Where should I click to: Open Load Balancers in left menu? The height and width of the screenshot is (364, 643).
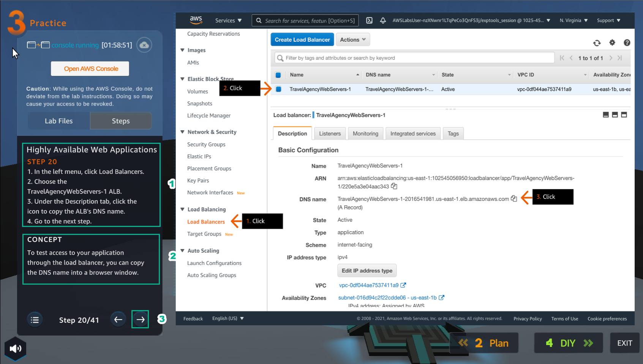pyautogui.click(x=206, y=222)
